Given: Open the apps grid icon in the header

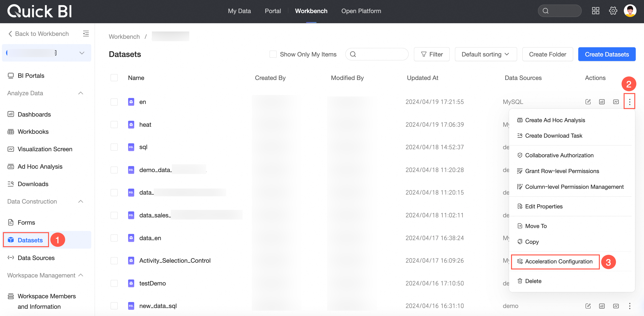Looking at the screenshot, I should [595, 11].
